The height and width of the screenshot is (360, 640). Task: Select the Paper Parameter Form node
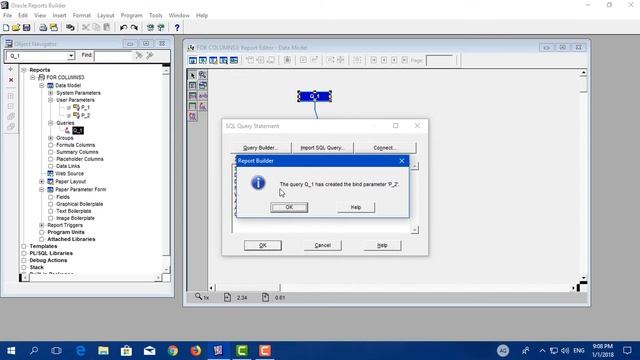click(x=80, y=189)
